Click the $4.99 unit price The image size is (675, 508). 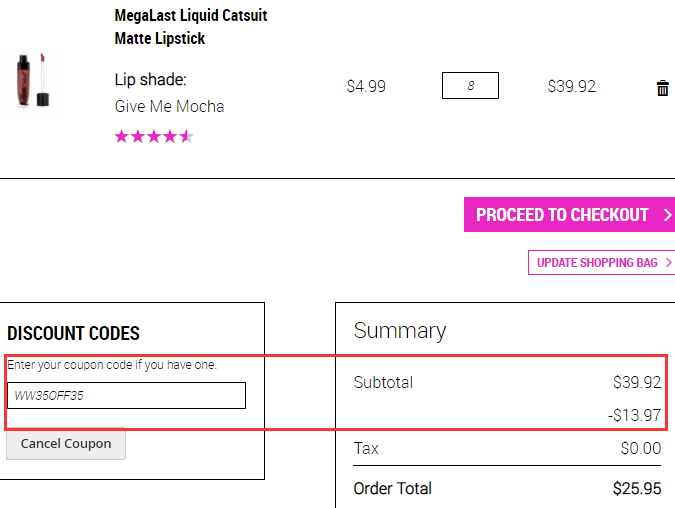[x=366, y=86]
